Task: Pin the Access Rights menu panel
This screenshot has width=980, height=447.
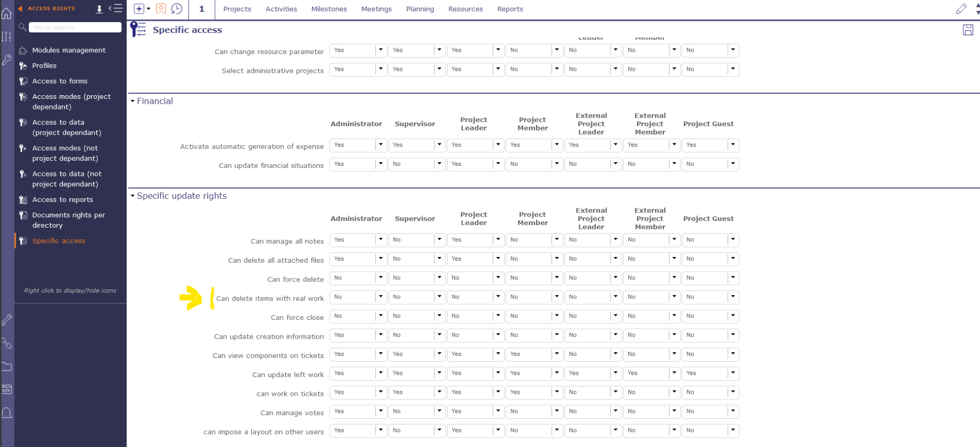Action: pos(99,9)
